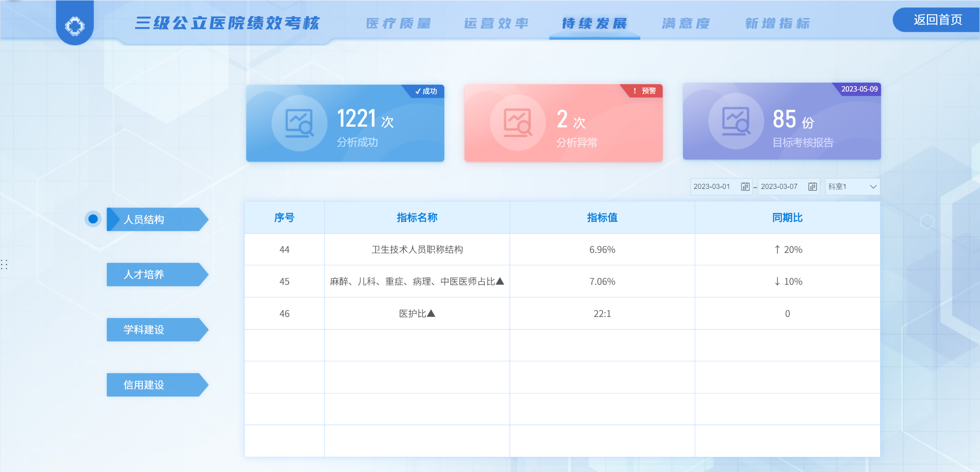Image resolution: width=980 pixels, height=472 pixels.
Task: Click the 科室1 dropdown chevron arrow
Action: pyautogui.click(x=873, y=186)
